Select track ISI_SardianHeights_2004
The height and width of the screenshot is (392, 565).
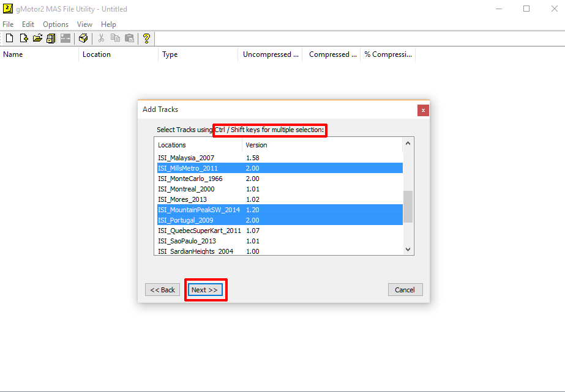pos(280,251)
